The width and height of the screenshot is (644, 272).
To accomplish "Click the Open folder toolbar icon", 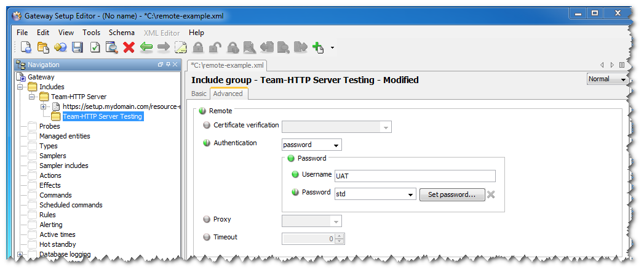I will pos(43,47).
